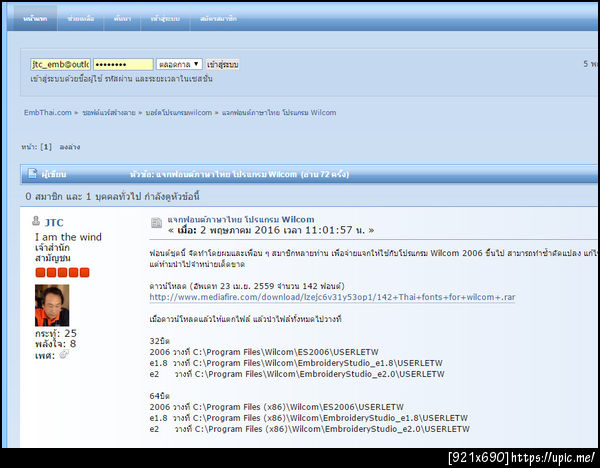Viewport: 600px width, 468px height.
Task: Open the เข้าสู่ระบบ login tab in the nav bar
Action: pos(165,19)
